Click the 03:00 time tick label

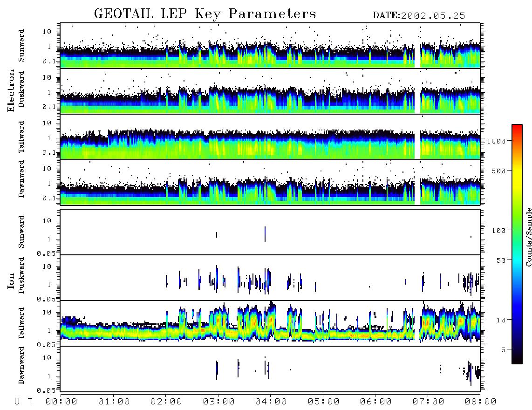tap(219, 402)
